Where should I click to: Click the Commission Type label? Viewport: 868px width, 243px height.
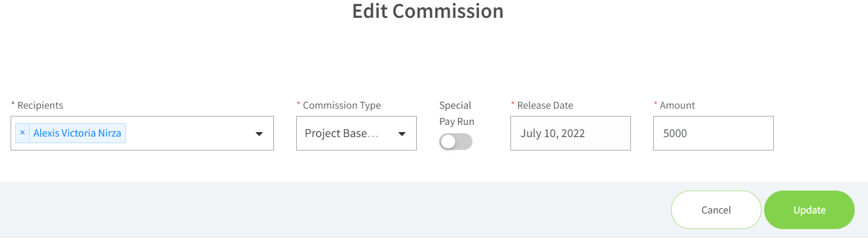point(341,105)
